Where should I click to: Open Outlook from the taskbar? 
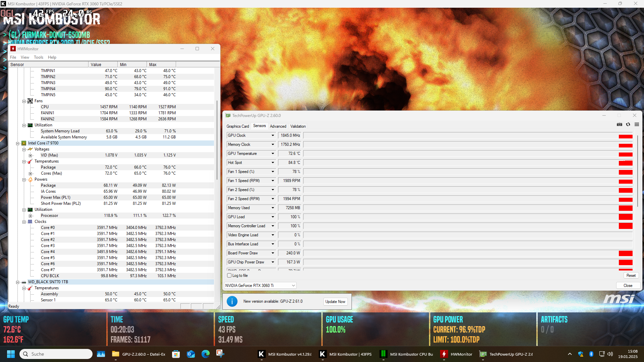tap(191, 354)
